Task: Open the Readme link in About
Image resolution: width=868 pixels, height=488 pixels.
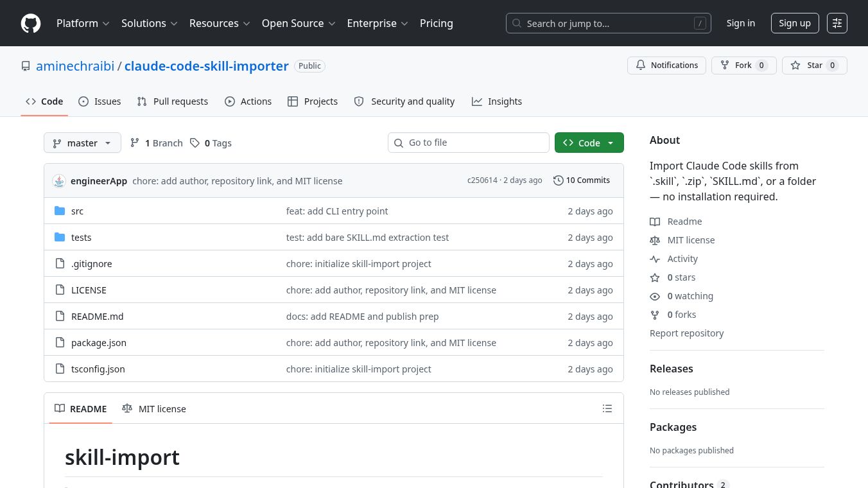Action: click(676, 222)
